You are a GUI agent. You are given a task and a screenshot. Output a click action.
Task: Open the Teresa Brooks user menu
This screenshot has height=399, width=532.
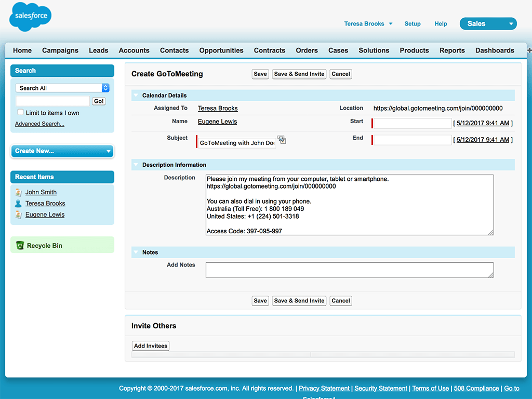(368, 24)
